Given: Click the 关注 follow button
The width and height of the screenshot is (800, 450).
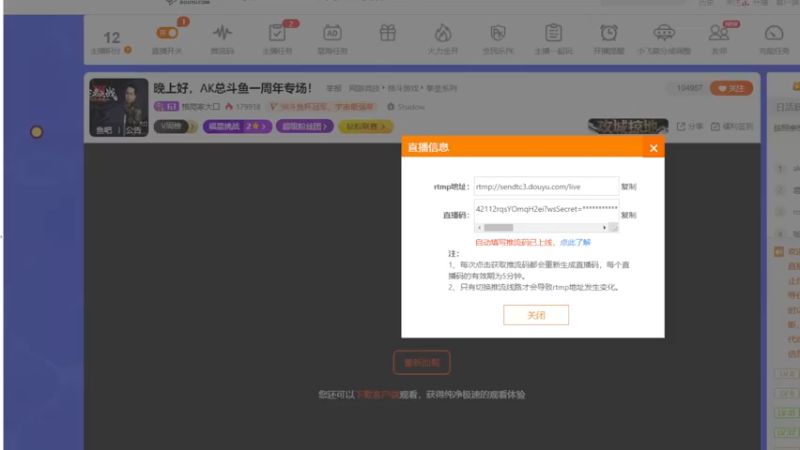Looking at the screenshot, I should pos(731,88).
